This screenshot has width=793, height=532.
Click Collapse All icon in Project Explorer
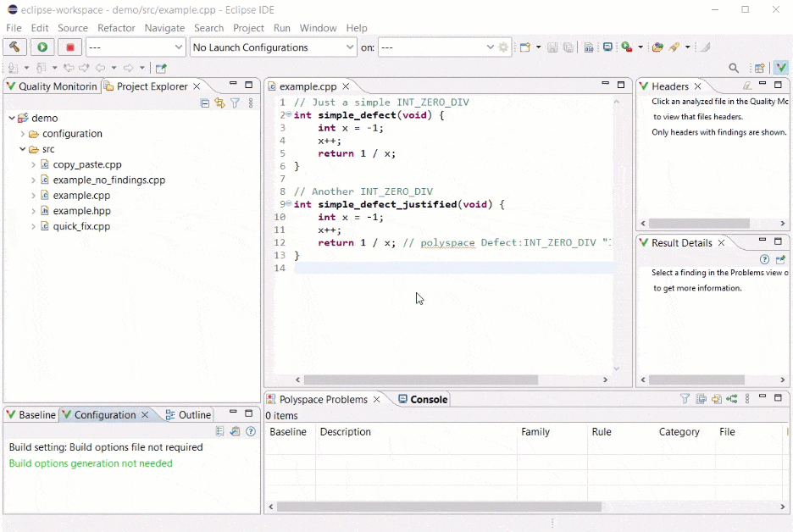[205, 103]
